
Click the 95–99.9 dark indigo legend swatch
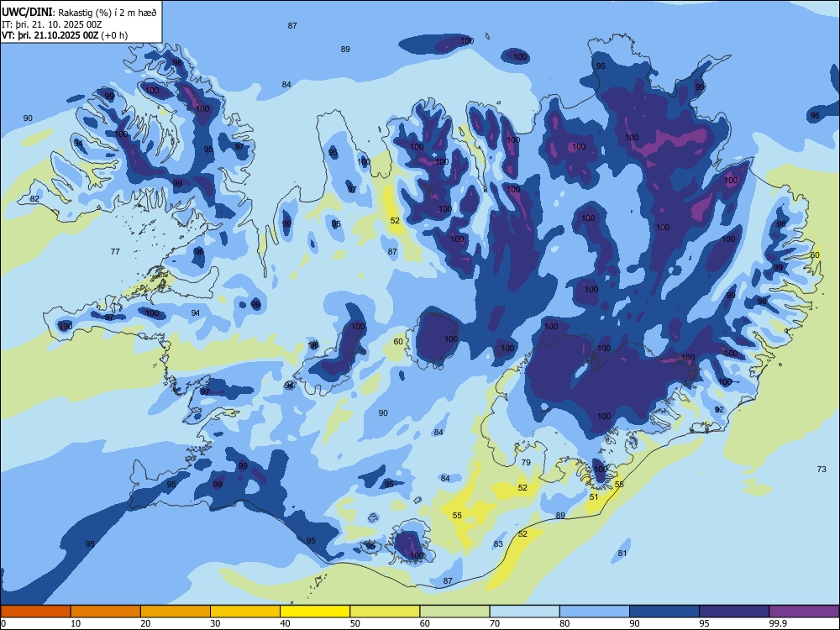tap(734, 612)
